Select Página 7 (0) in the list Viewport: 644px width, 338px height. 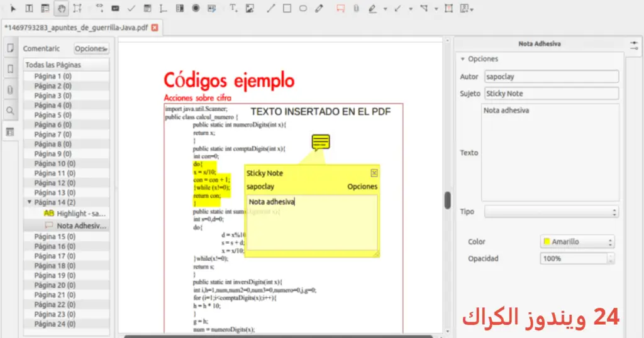[x=53, y=134]
